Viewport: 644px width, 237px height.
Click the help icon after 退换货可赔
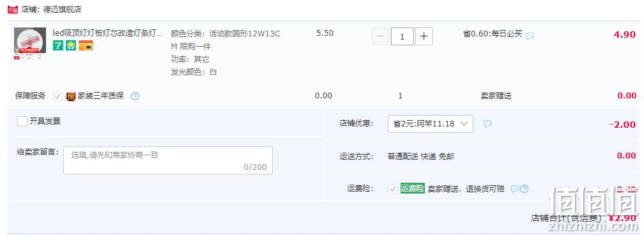click(x=524, y=189)
